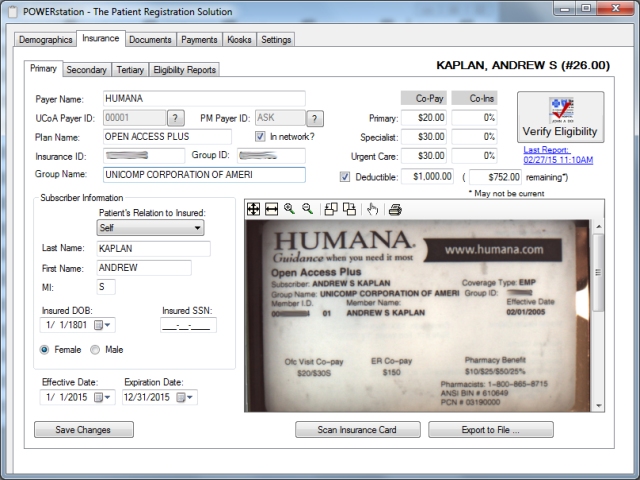Screen dimensions: 640x480
Task: Expand the Expiration Date dropdown arrow
Action: [x=190, y=397]
